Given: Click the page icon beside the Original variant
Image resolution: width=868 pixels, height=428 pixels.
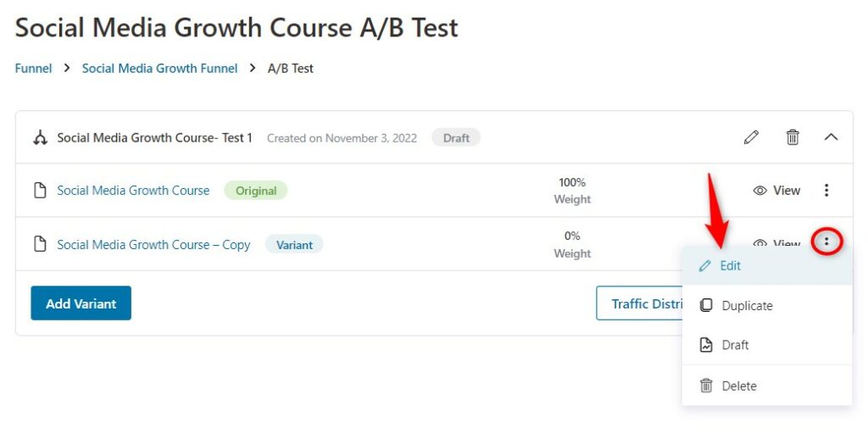Looking at the screenshot, I should [40, 191].
